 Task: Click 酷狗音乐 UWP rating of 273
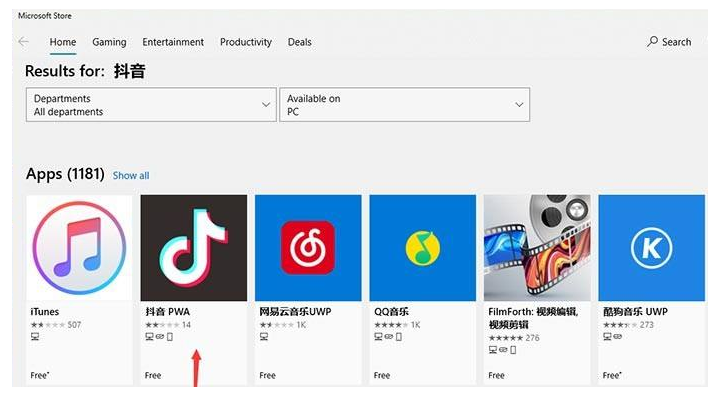(x=628, y=325)
